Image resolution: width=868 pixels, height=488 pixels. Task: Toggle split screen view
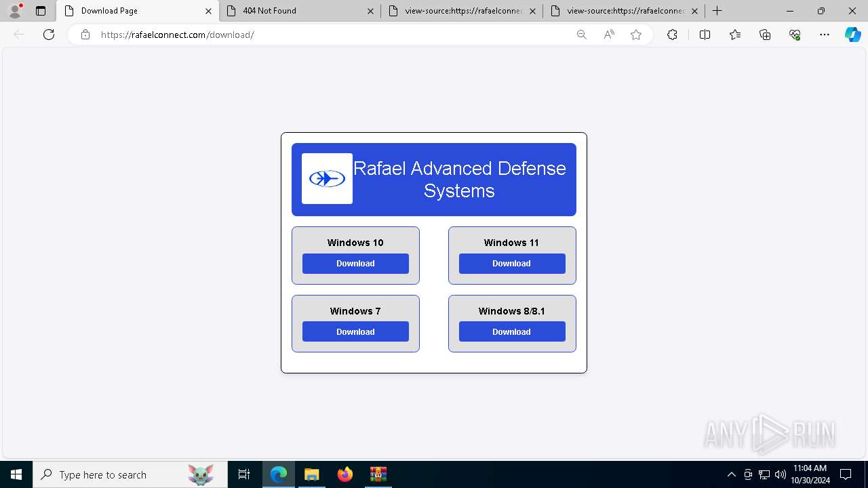(x=705, y=35)
